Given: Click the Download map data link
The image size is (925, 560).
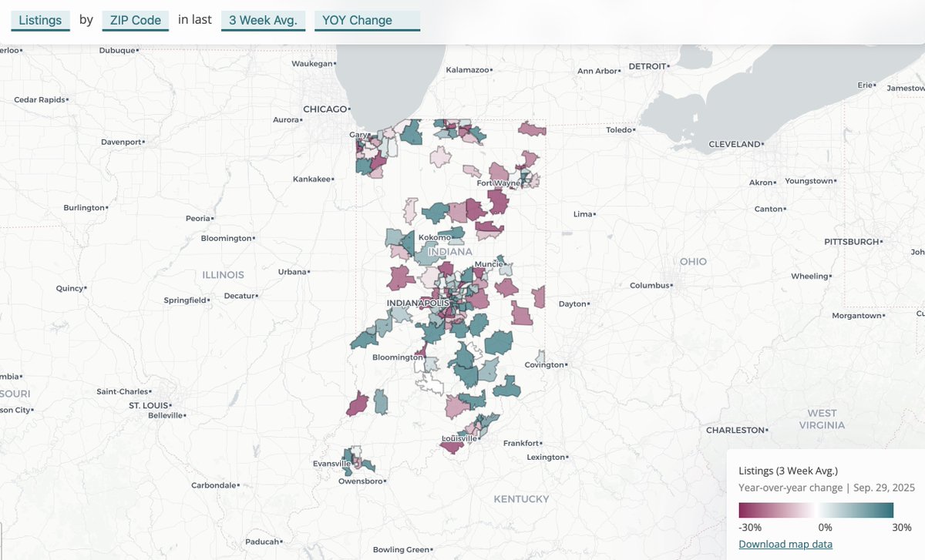Looking at the screenshot, I should point(785,544).
